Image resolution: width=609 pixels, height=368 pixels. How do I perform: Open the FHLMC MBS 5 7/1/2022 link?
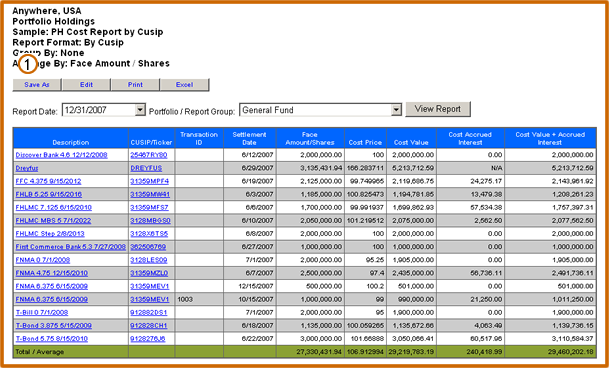[53, 221]
